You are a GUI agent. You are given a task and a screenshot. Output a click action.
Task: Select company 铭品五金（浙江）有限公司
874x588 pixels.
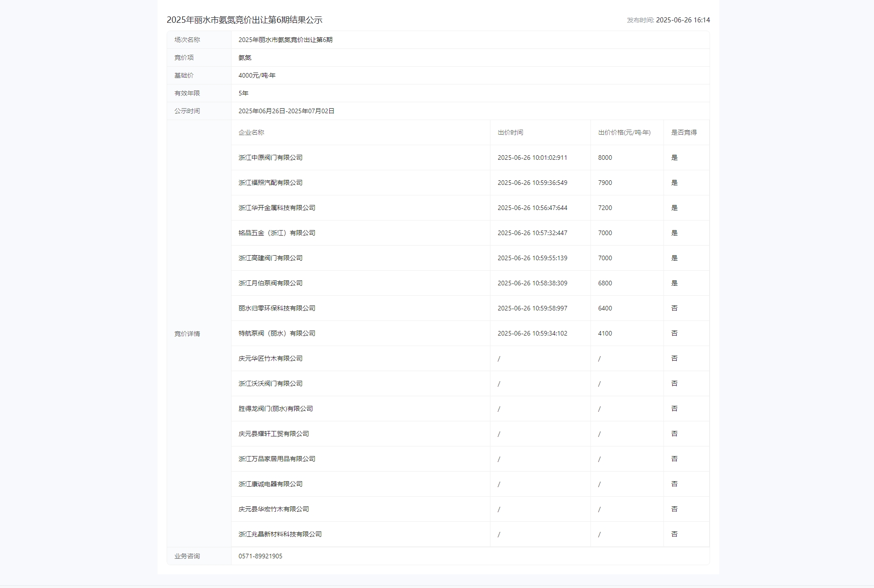point(277,233)
